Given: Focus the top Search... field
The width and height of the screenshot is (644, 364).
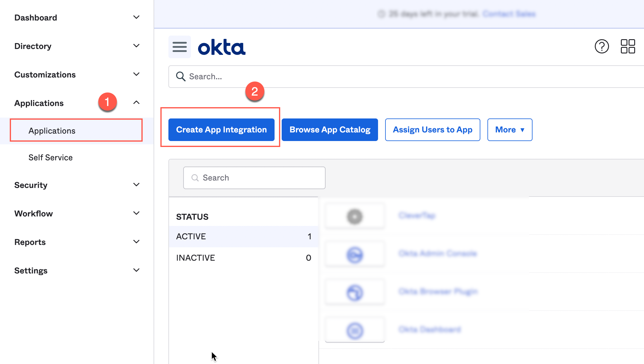Looking at the screenshot, I should tap(406, 77).
